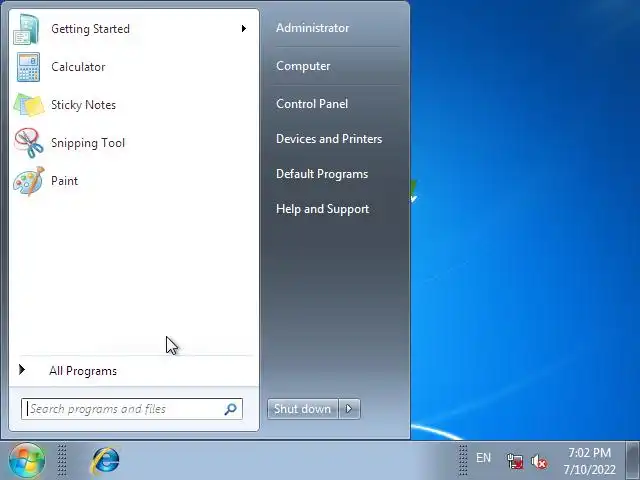Launch Internet Explorer from the taskbar
The height and width of the screenshot is (480, 640).
coord(106,460)
